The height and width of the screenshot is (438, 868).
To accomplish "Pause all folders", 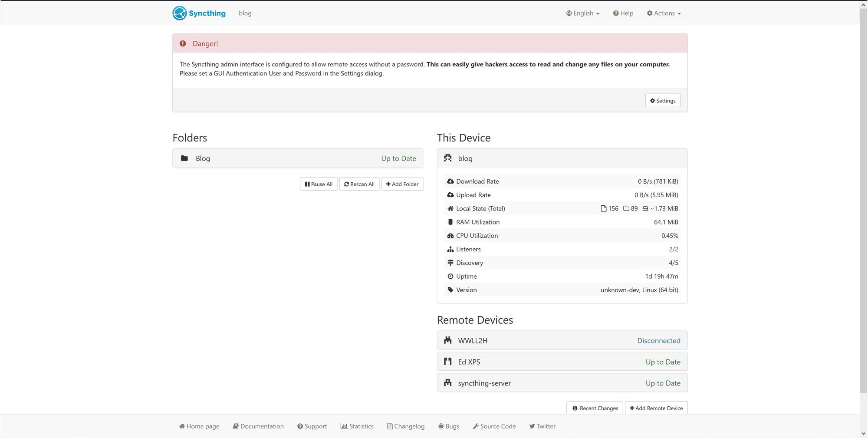I will [319, 184].
